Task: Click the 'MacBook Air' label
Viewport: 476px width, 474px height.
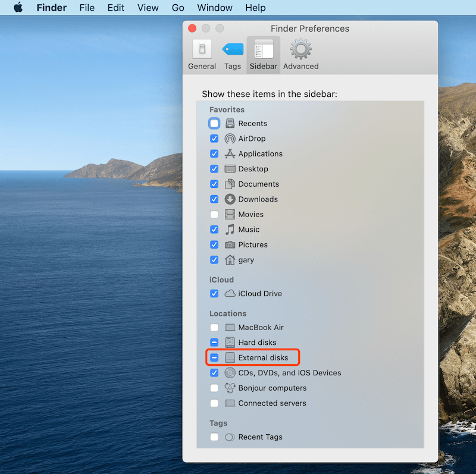Action: (x=261, y=327)
